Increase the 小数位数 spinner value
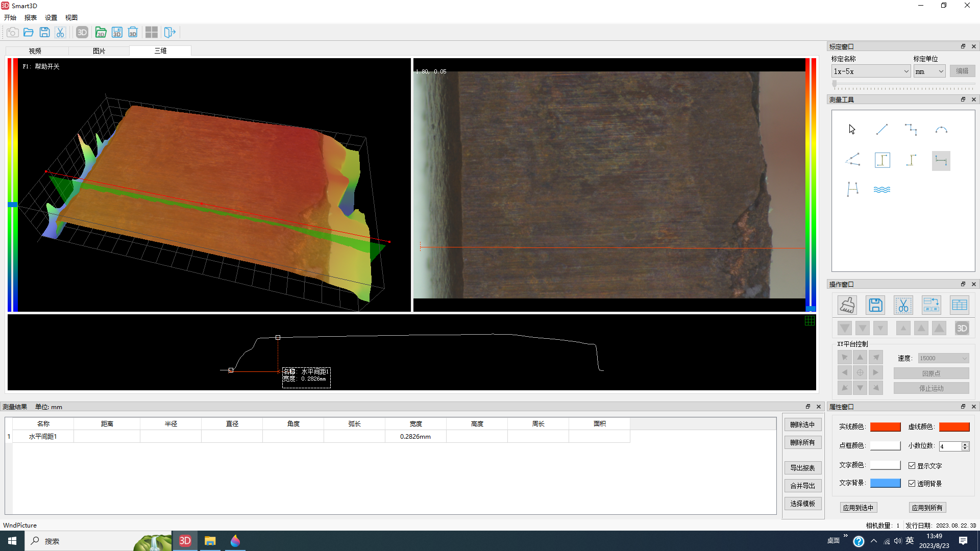The height and width of the screenshot is (551, 980). click(x=965, y=444)
